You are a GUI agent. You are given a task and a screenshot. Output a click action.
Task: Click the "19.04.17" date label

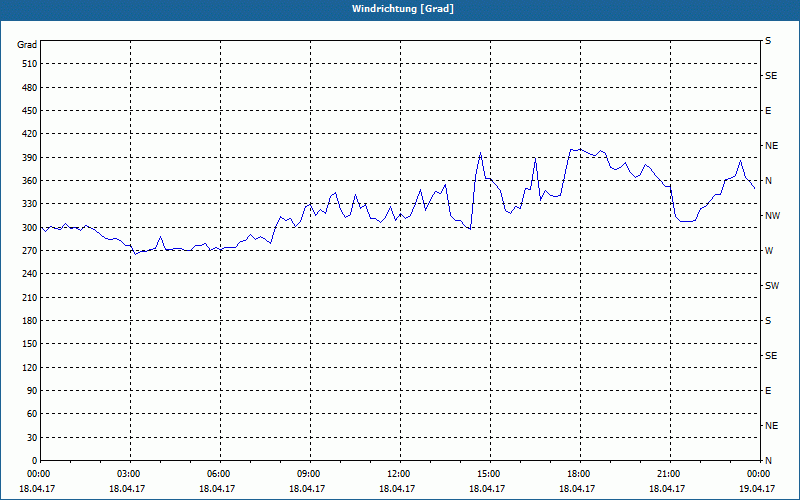757,488
